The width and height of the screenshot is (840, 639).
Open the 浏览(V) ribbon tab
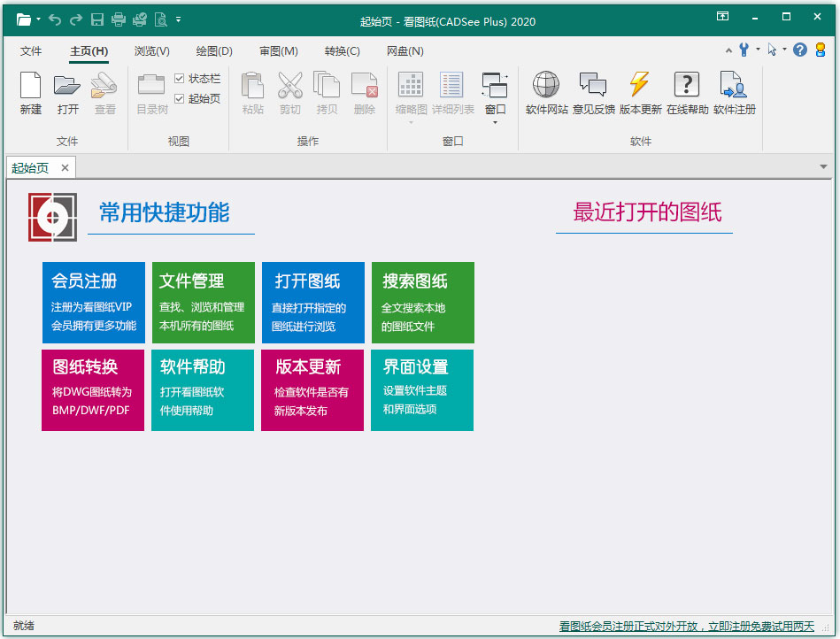151,51
